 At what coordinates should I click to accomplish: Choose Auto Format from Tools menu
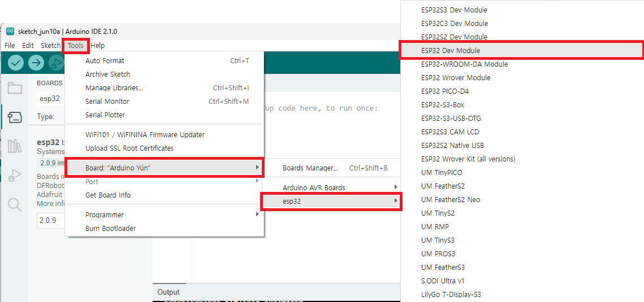(165, 60)
